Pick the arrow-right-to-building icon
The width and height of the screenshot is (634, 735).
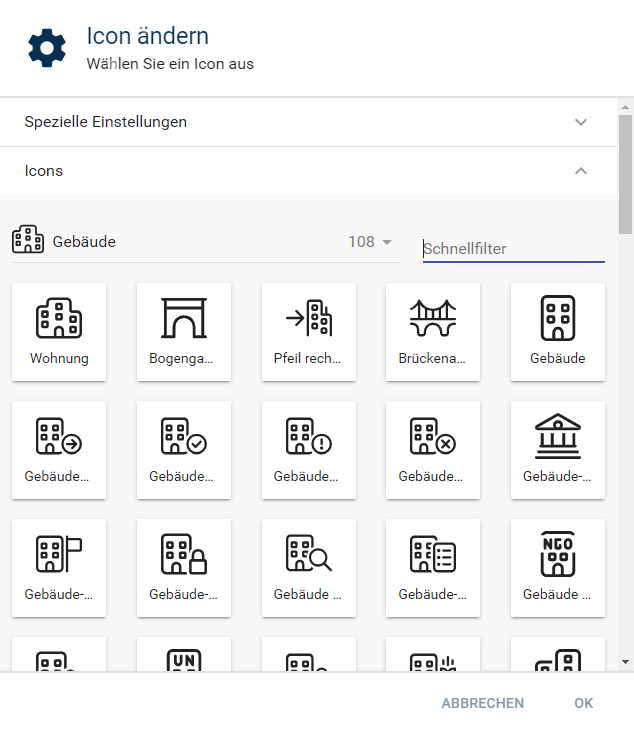point(308,331)
